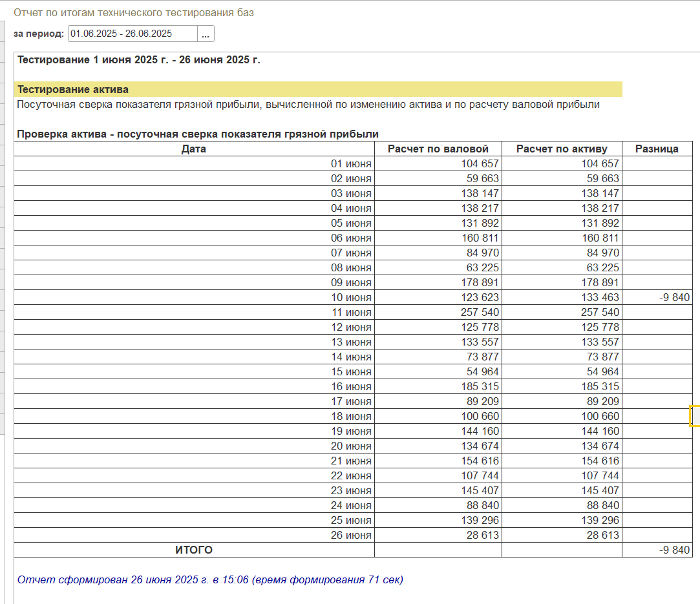Viewport: 700px width, 604px height.
Task: Select asset value 133 463 for 10 июня
Action: [x=562, y=298]
